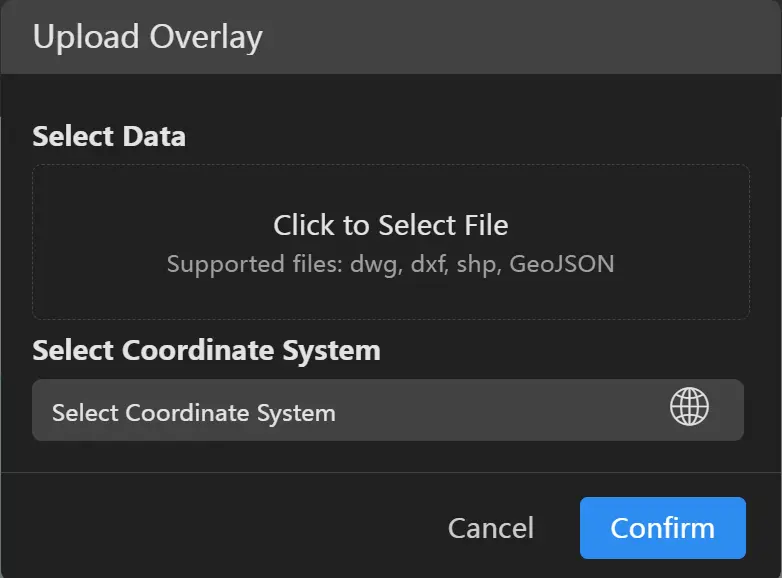Confirm the overlay upload

(x=662, y=528)
